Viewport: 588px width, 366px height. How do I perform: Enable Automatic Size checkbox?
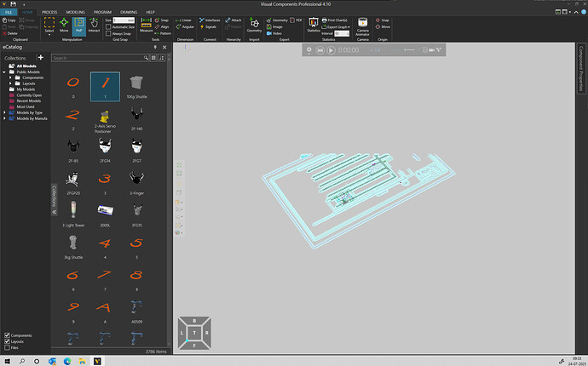click(x=108, y=27)
